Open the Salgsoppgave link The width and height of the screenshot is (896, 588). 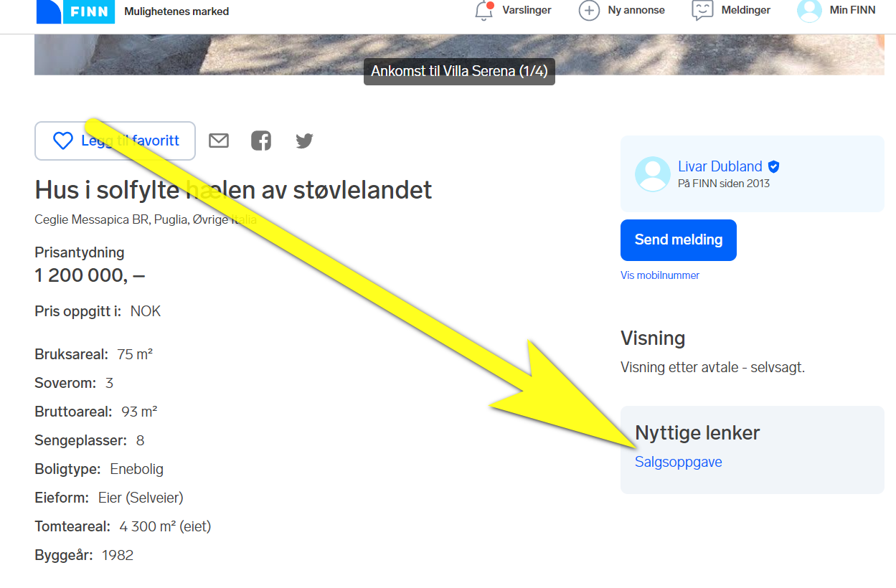click(x=678, y=463)
